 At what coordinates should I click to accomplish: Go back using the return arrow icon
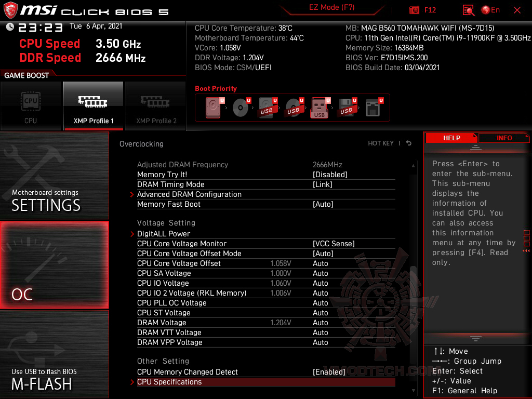409,143
